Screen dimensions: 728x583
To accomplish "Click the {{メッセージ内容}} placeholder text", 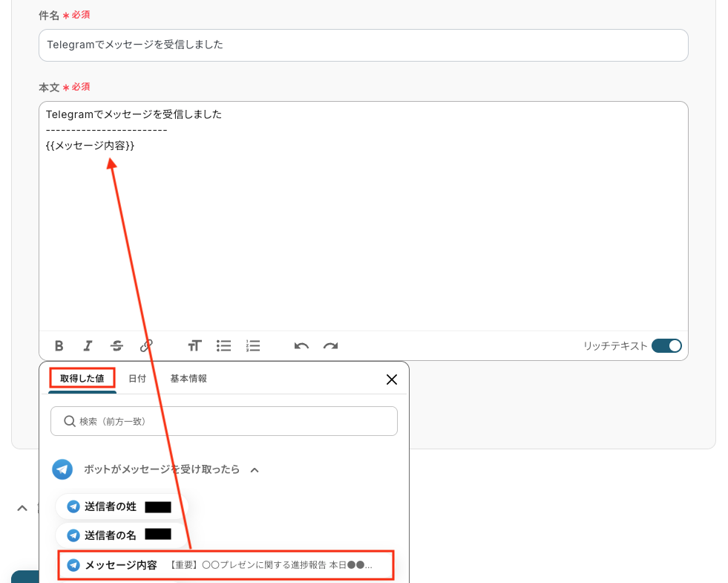I will (90, 146).
